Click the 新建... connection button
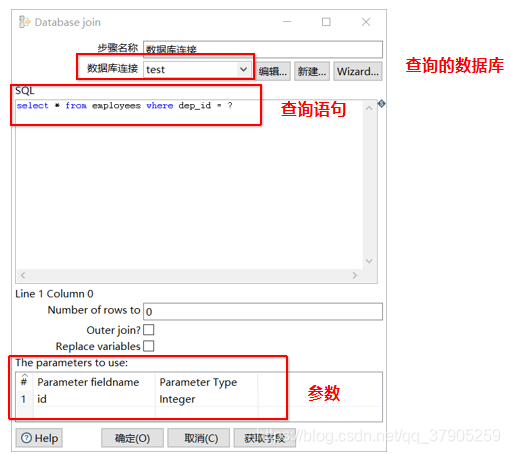The height and width of the screenshot is (454, 510). [312, 71]
